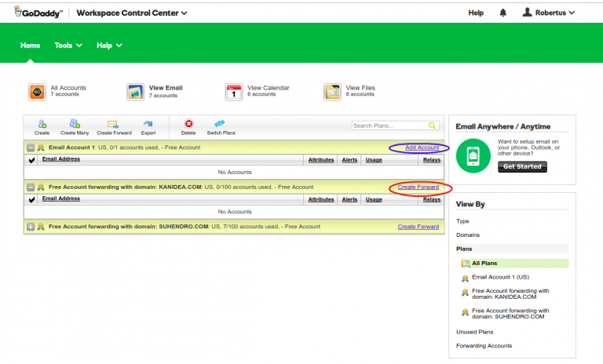Click the Search Plans input field
The width and height of the screenshot is (603, 364).
389,126
